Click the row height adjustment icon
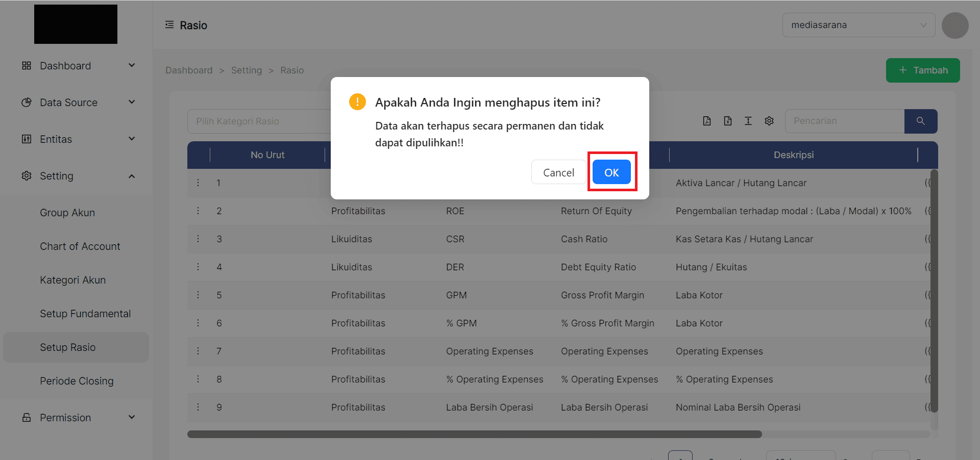The image size is (980, 460). pyautogui.click(x=748, y=121)
